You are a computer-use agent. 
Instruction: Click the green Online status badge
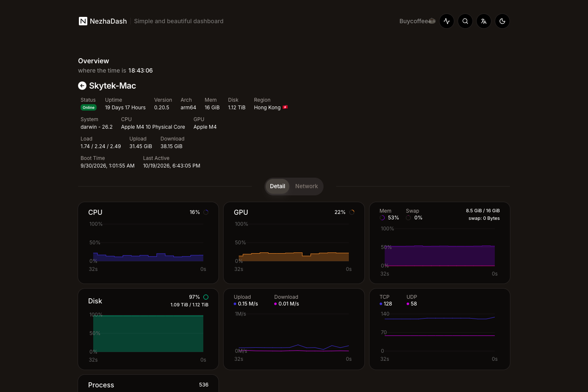tap(89, 108)
